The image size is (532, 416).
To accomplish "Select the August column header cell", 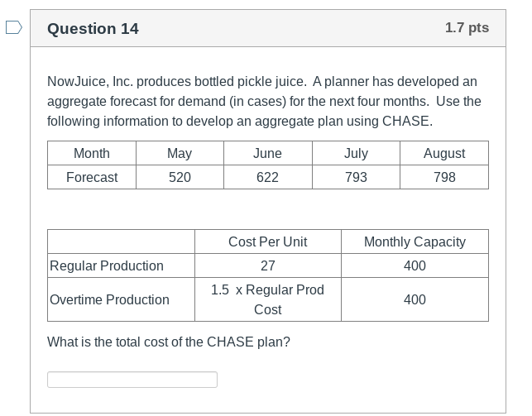I will click(x=444, y=153).
